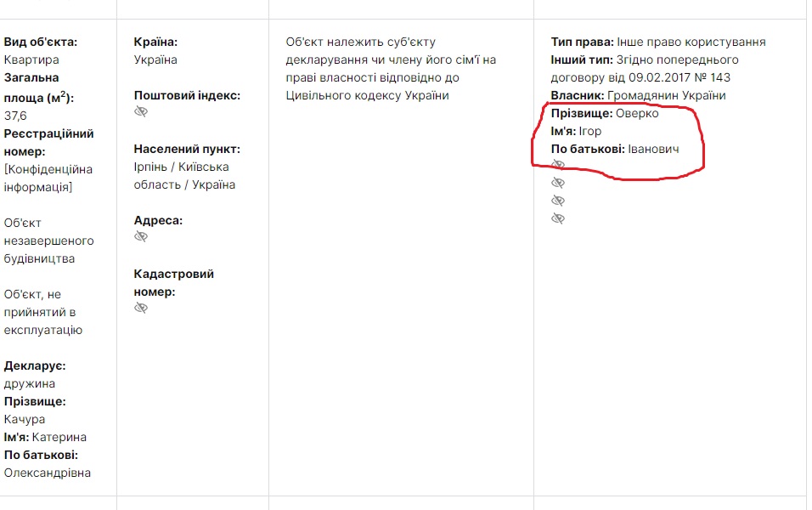Click first hidden-eye icon below Іванович
This screenshot has height=510, width=812.
click(558, 165)
